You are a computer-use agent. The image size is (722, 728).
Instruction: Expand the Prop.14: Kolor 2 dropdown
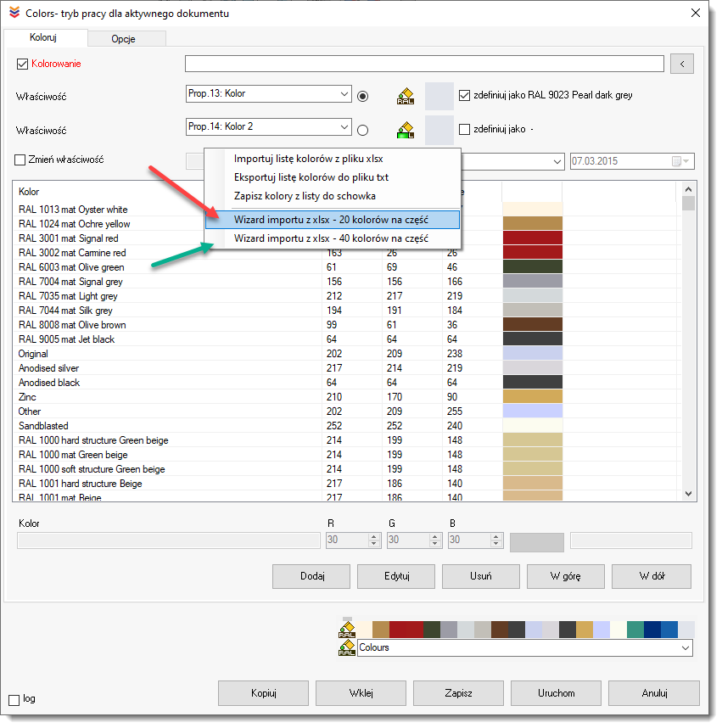344,127
